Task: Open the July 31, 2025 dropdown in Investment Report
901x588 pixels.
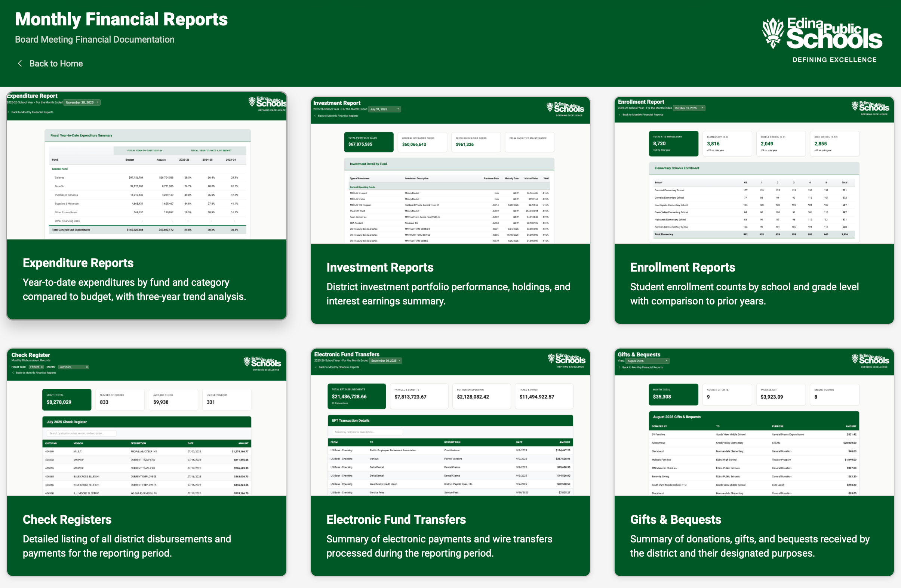Action: click(384, 109)
